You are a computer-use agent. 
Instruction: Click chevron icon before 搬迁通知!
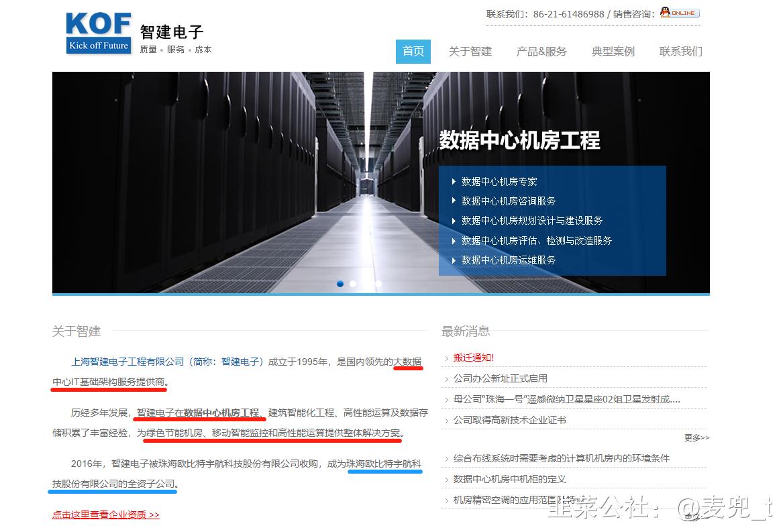tap(446, 358)
